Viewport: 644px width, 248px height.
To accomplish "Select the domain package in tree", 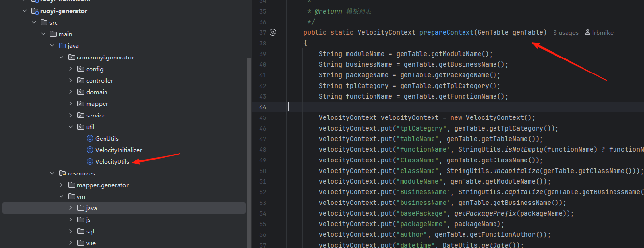I will click(x=97, y=92).
